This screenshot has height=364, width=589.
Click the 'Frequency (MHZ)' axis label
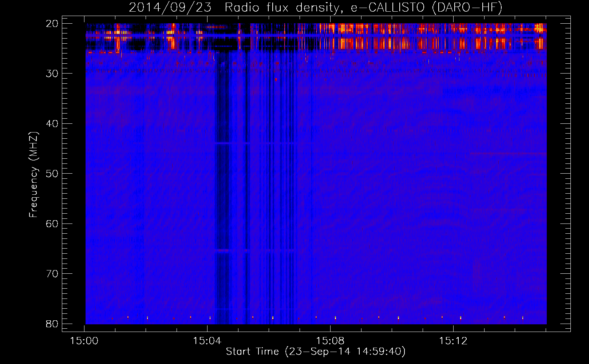point(33,175)
